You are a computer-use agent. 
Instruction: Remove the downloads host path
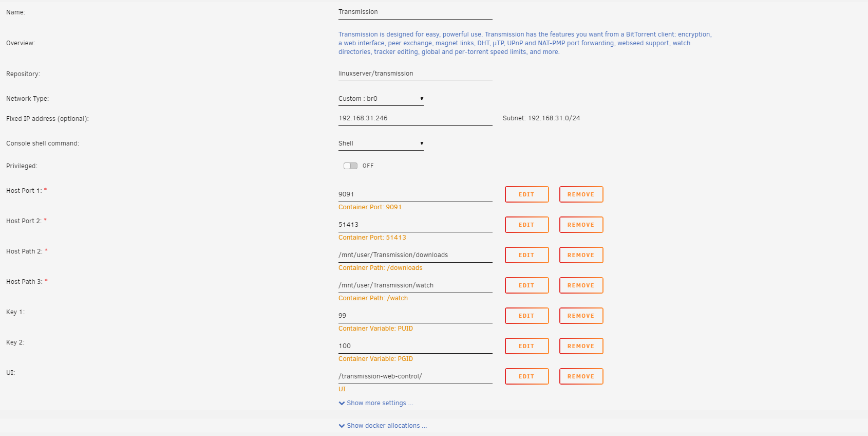pyautogui.click(x=581, y=255)
